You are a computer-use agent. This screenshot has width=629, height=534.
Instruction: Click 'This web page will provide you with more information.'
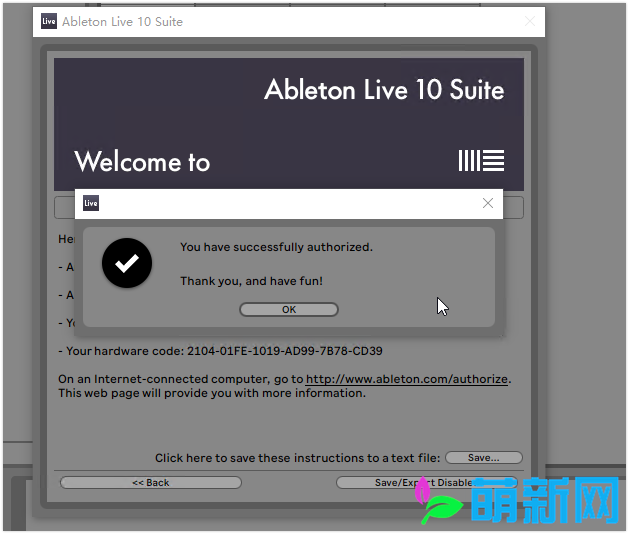point(212,393)
